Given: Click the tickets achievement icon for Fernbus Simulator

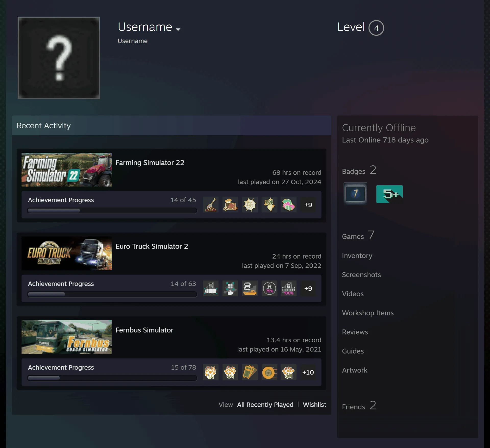Looking at the screenshot, I should tap(250, 372).
